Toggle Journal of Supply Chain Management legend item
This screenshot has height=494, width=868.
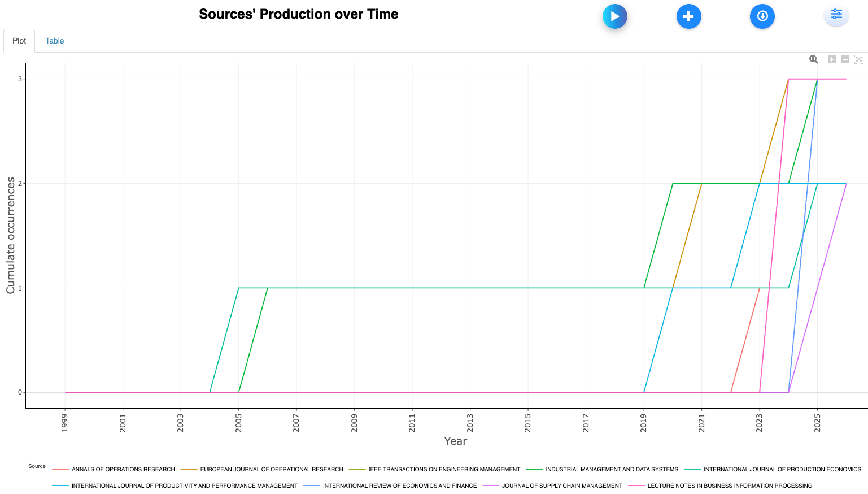(x=561, y=486)
